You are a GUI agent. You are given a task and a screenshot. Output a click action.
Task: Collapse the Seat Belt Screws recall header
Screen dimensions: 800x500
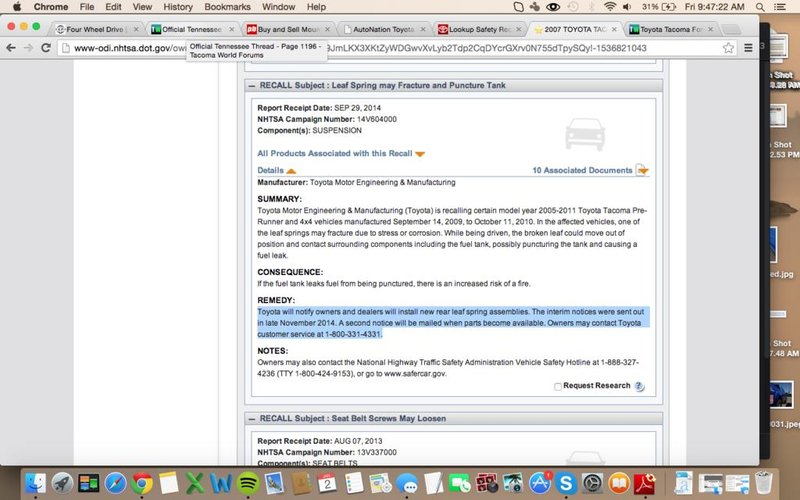(252, 419)
